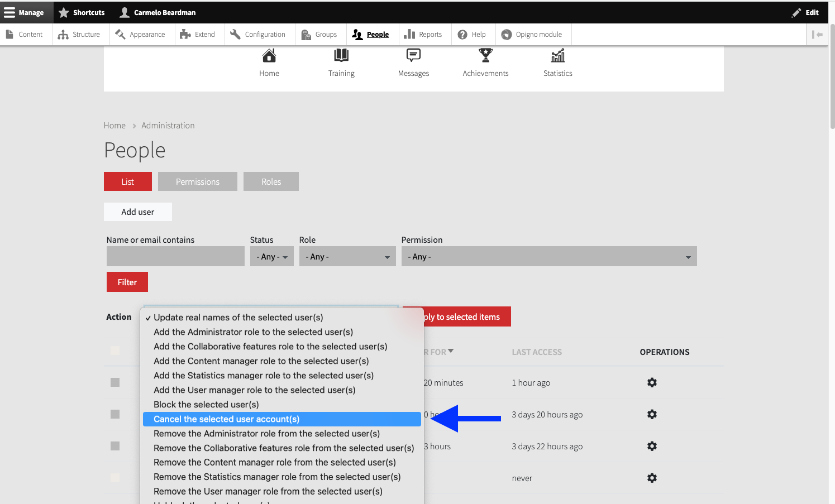835x504 pixels.
Task: Choose Remove the Statistics manager role option
Action: (x=282, y=477)
